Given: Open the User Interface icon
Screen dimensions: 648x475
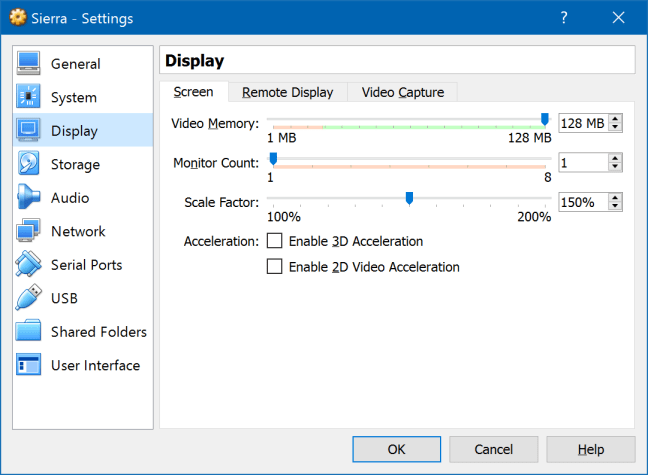Looking at the screenshot, I should (x=28, y=366).
